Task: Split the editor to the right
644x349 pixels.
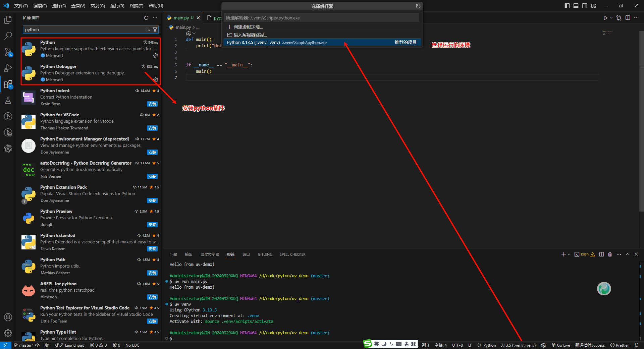Action: click(628, 18)
